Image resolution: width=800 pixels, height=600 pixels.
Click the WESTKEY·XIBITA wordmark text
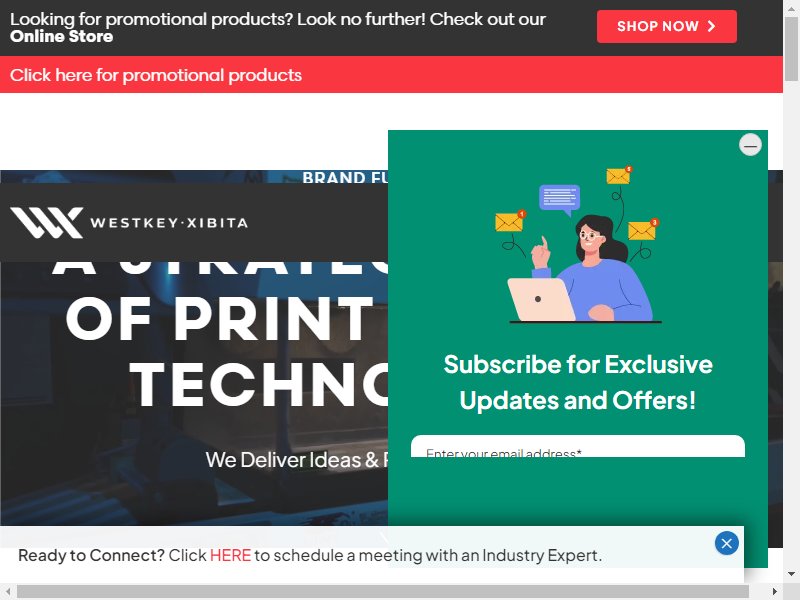point(169,223)
